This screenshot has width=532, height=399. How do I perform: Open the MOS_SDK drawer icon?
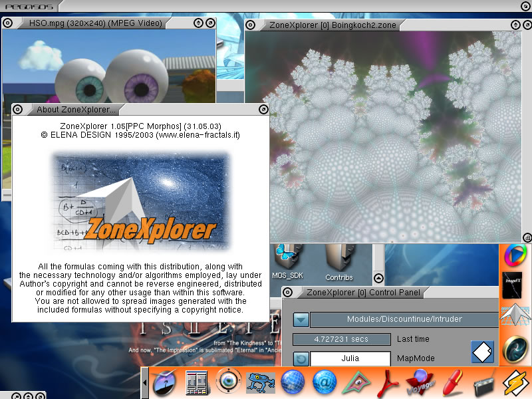point(288,262)
